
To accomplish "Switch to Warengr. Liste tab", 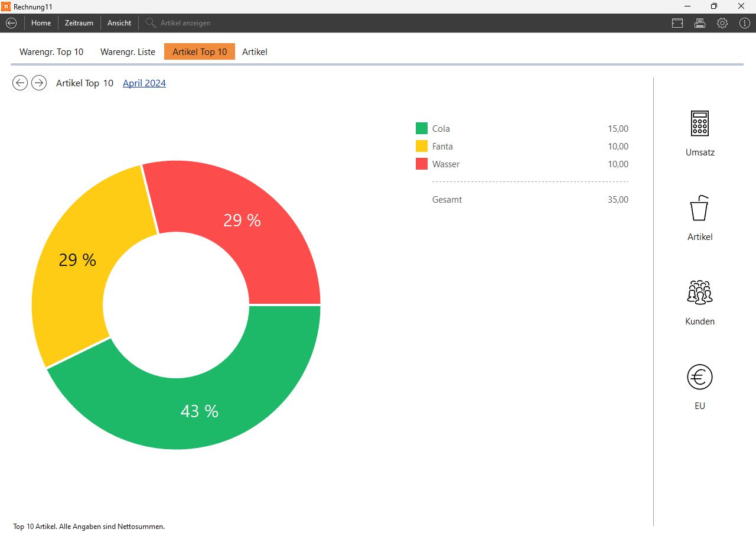I will [x=128, y=52].
